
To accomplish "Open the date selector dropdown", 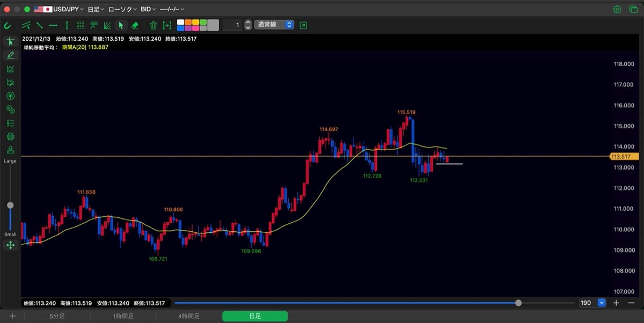I will pos(172,9).
